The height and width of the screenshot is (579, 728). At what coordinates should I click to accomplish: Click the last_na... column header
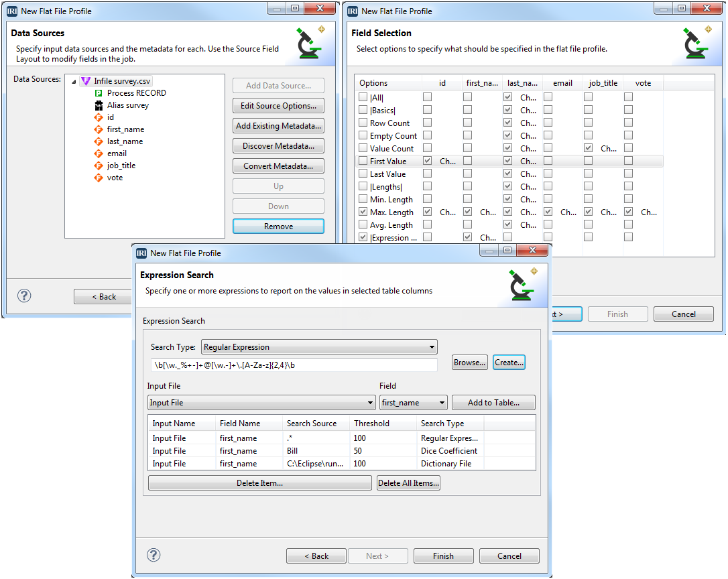tap(522, 83)
